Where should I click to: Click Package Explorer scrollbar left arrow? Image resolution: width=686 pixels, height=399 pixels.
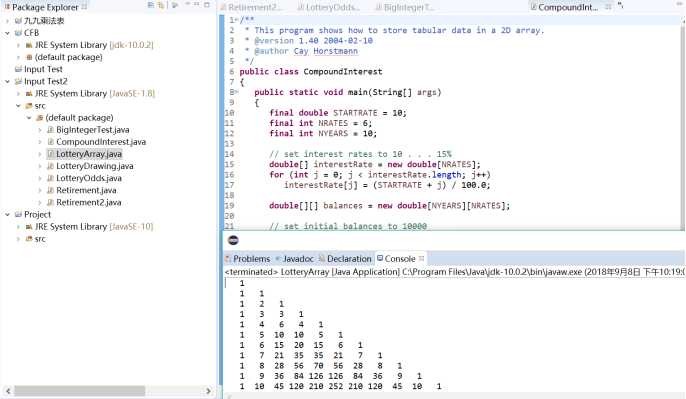tap(8, 391)
